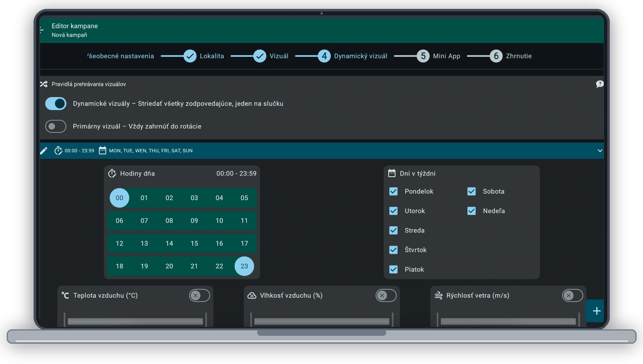Click the clock icon next to Hodiny dňa
This screenshot has width=643, height=364.
112,173
